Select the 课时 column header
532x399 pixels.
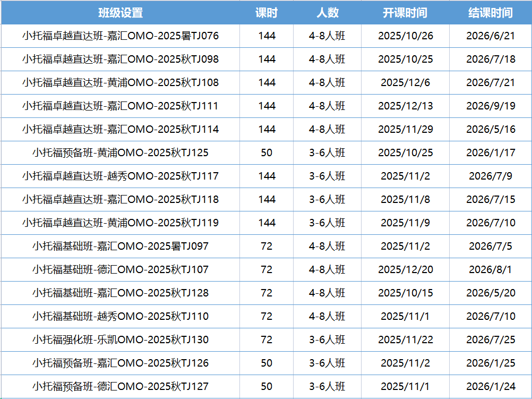(267, 13)
